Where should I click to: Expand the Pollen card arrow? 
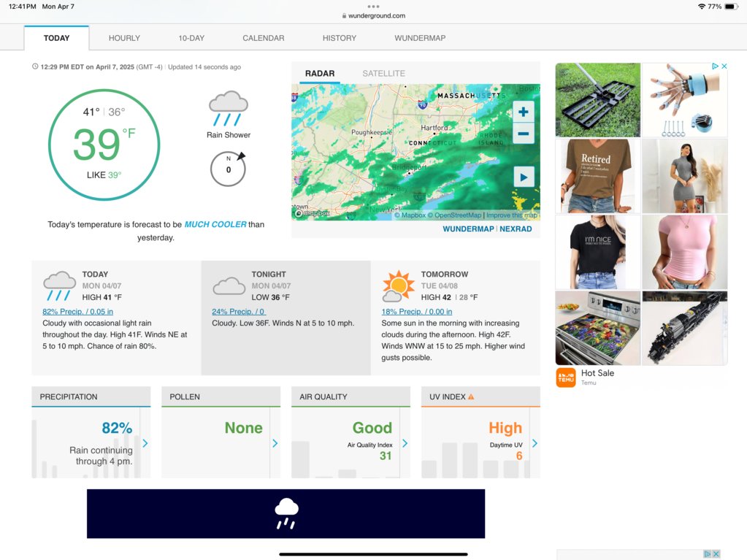coord(275,443)
